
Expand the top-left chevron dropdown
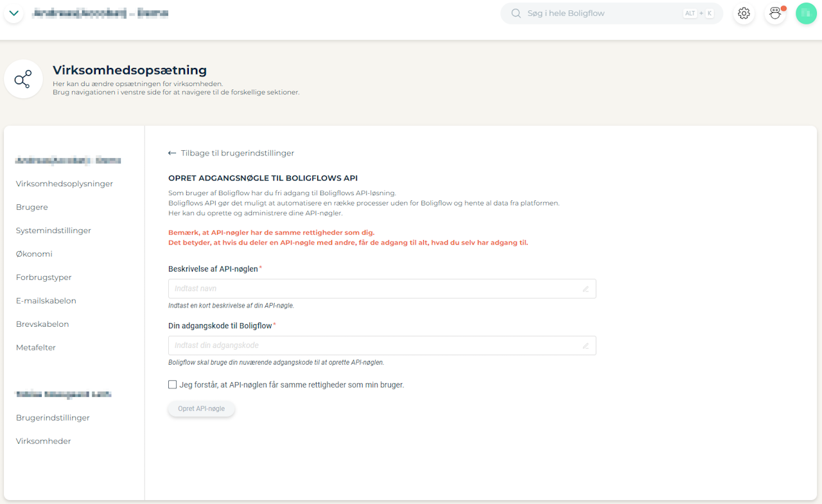click(x=13, y=13)
